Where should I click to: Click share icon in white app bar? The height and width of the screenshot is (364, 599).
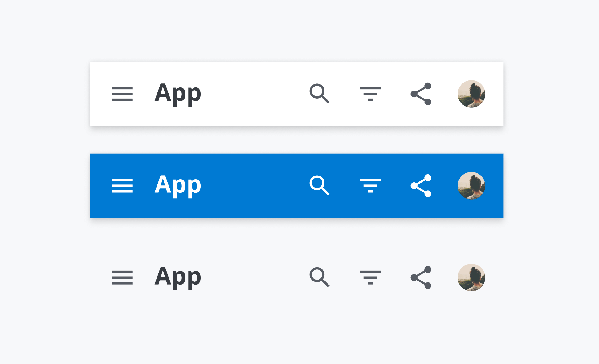pyautogui.click(x=421, y=94)
